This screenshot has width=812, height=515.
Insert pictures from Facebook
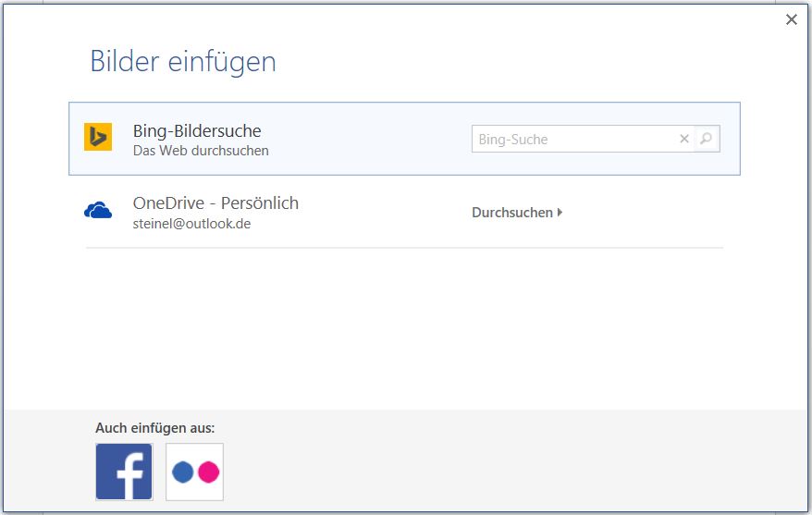pos(124,472)
